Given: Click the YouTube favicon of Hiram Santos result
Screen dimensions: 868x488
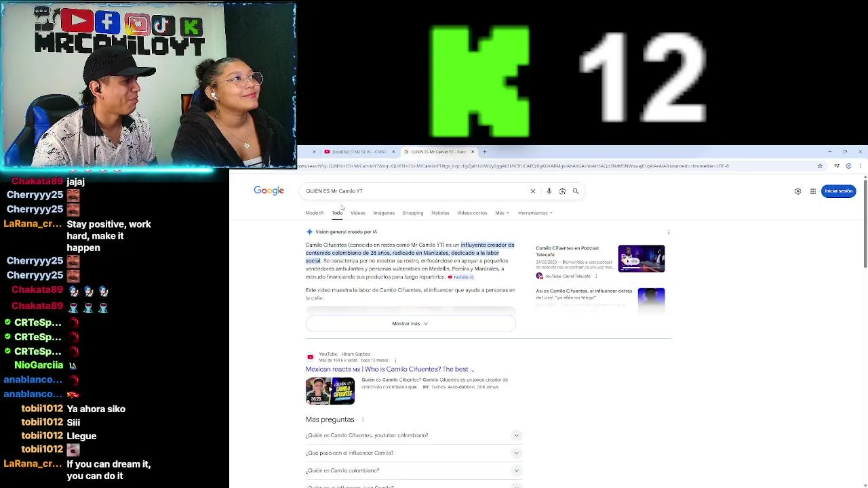Looking at the screenshot, I should point(311,357).
